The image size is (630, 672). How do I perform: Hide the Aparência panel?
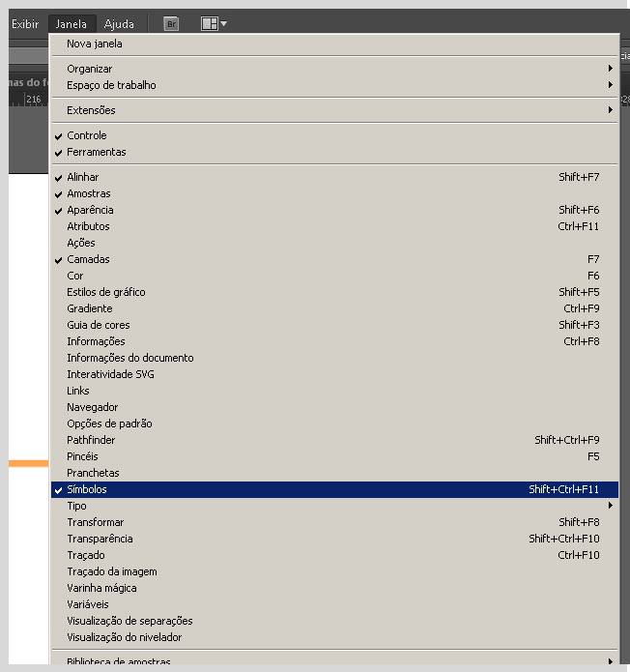[x=335, y=210]
